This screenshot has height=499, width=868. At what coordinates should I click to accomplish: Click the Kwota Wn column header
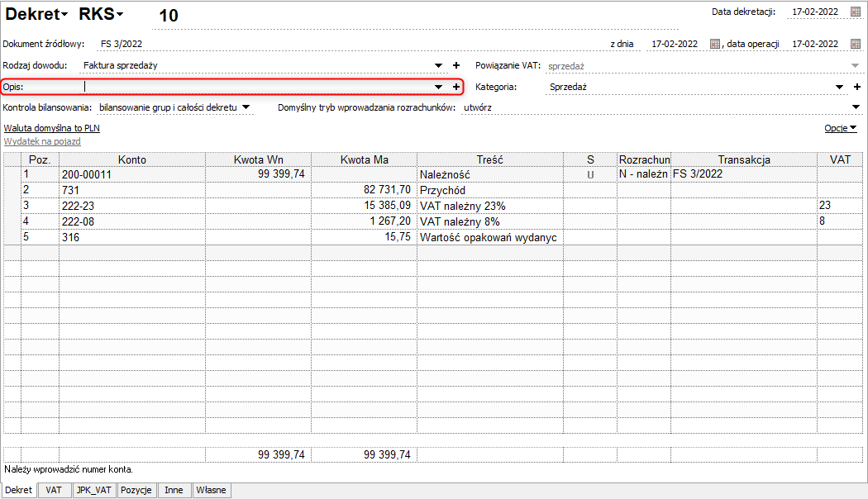coord(259,160)
